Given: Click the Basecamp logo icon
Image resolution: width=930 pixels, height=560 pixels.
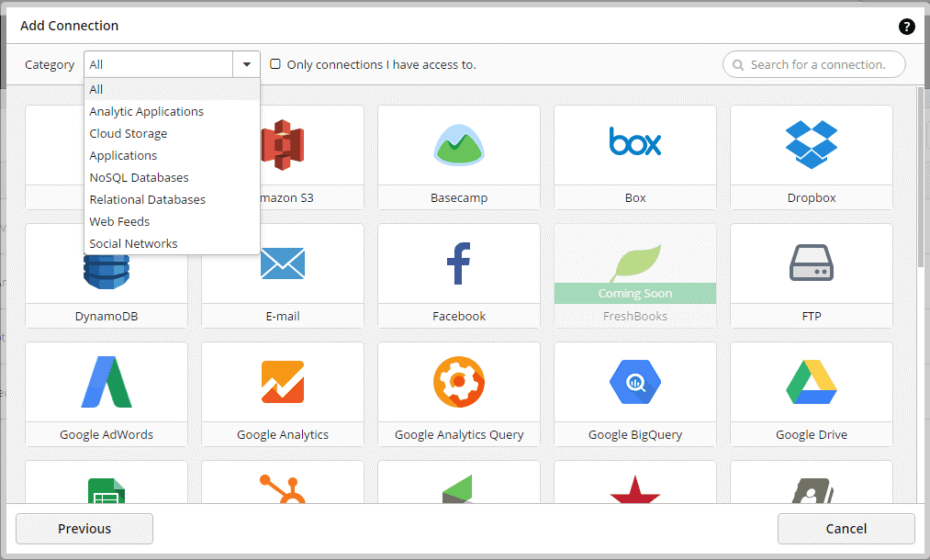Looking at the screenshot, I should [459, 145].
